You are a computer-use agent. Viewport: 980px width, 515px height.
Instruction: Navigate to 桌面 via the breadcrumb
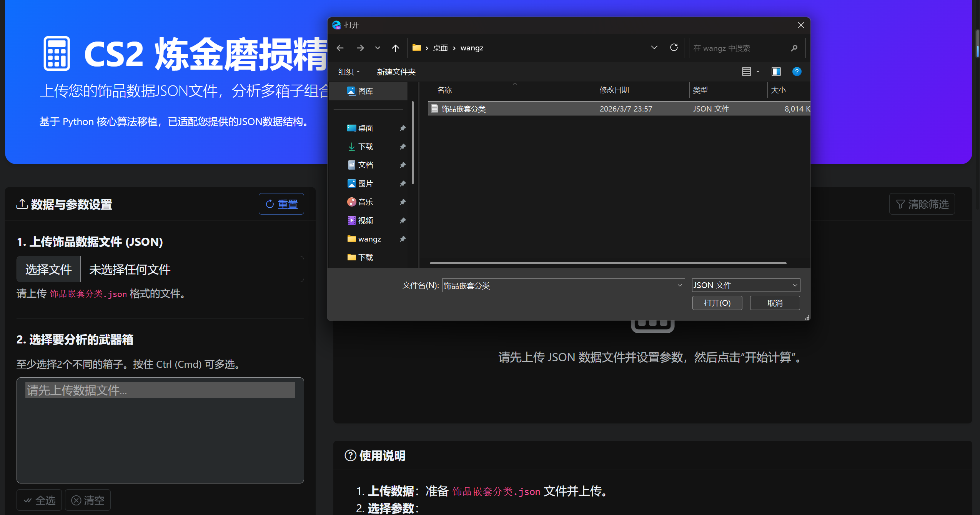tap(440, 48)
